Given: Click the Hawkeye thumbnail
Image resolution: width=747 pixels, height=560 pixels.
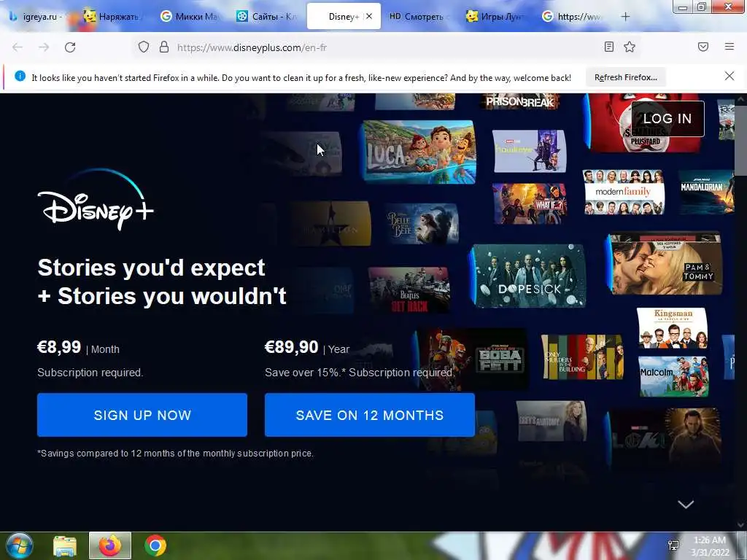Looking at the screenshot, I should point(530,150).
